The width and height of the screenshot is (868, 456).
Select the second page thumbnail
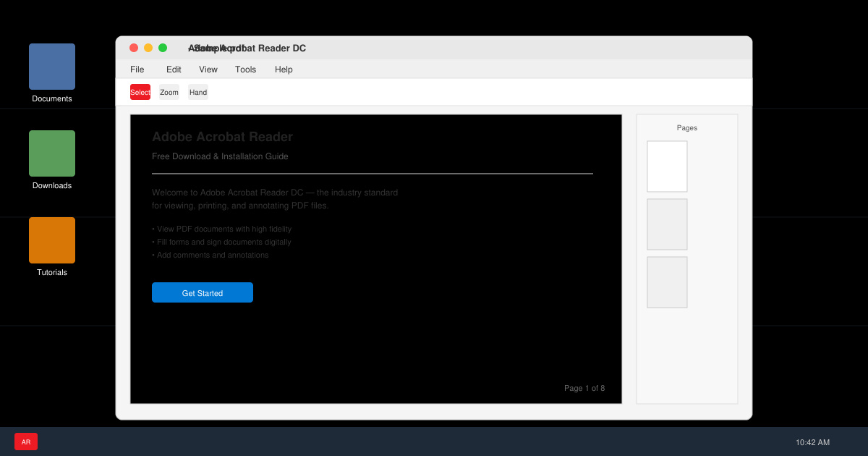coord(667,224)
